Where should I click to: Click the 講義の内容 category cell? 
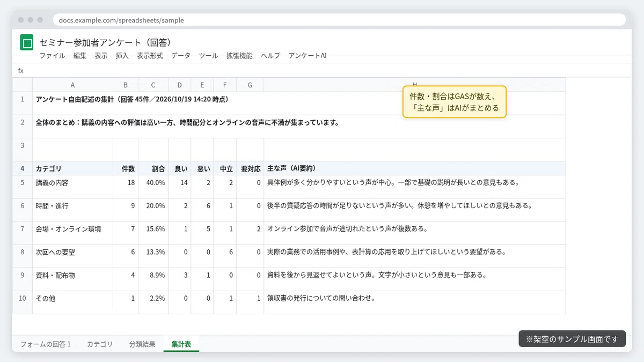point(72,187)
